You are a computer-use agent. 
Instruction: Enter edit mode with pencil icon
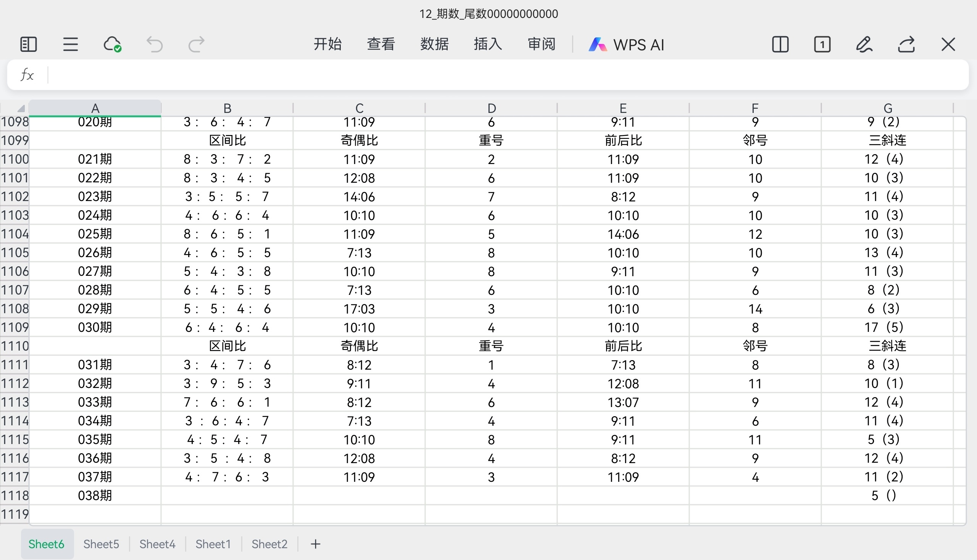(864, 44)
